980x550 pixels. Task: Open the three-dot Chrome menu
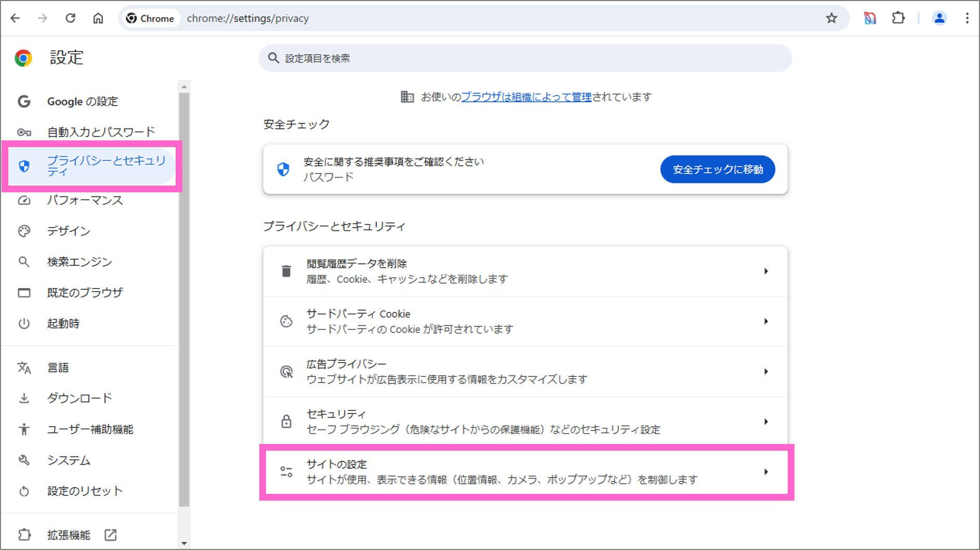coord(967,18)
